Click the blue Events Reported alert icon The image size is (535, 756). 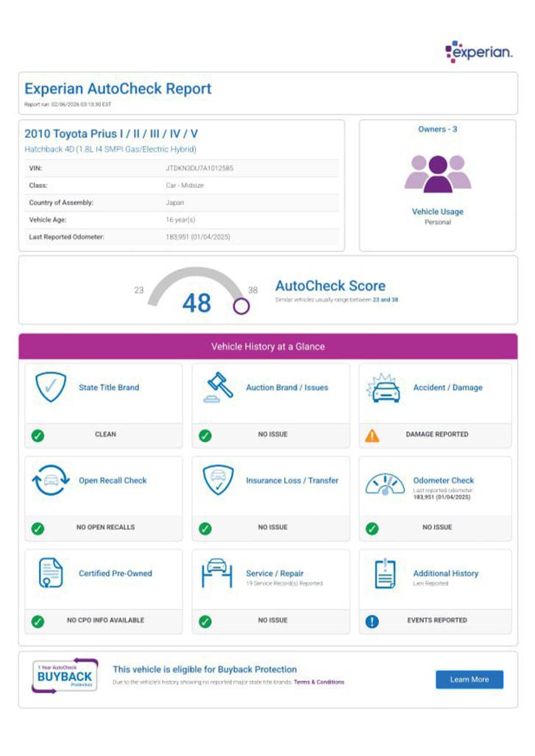372,621
